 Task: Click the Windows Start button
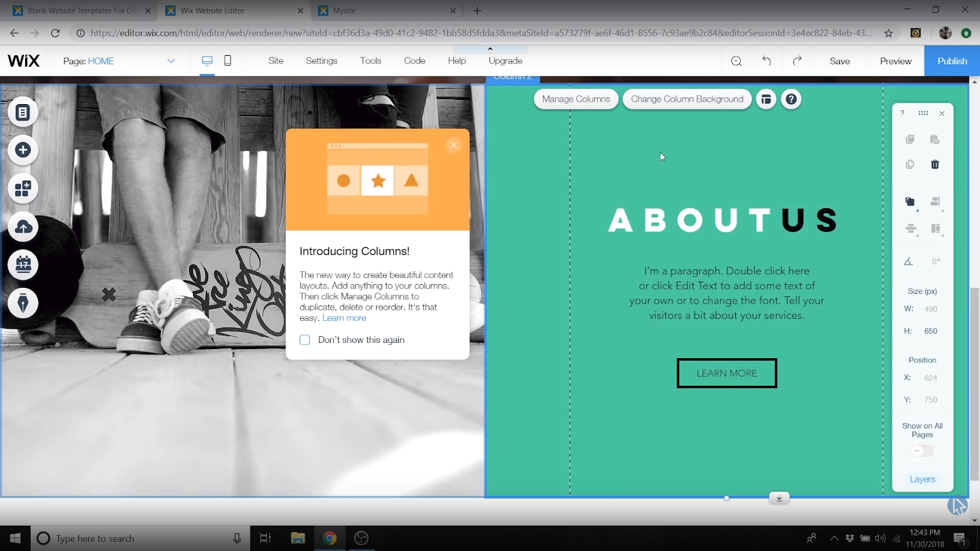[x=15, y=538]
